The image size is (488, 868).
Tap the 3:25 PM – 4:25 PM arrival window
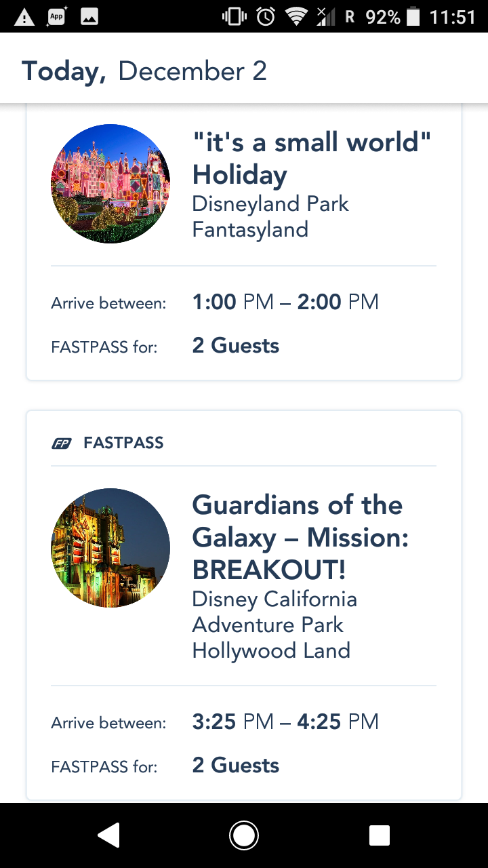[285, 722]
